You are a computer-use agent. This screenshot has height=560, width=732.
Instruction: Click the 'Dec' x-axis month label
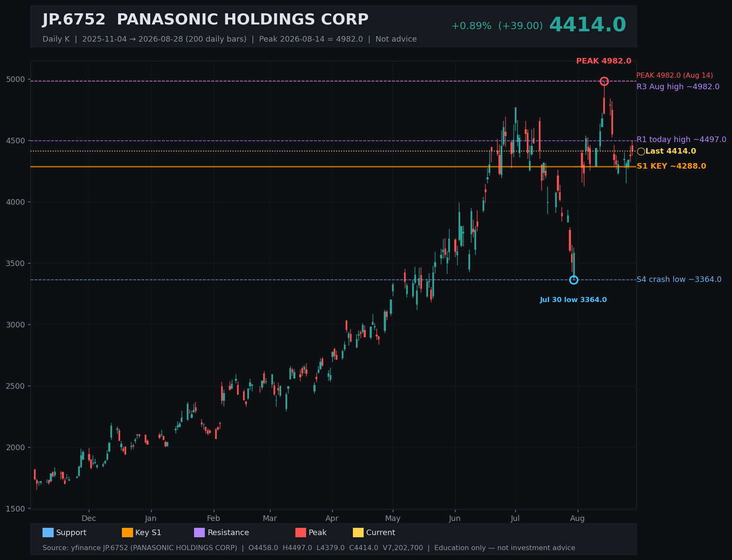click(89, 518)
